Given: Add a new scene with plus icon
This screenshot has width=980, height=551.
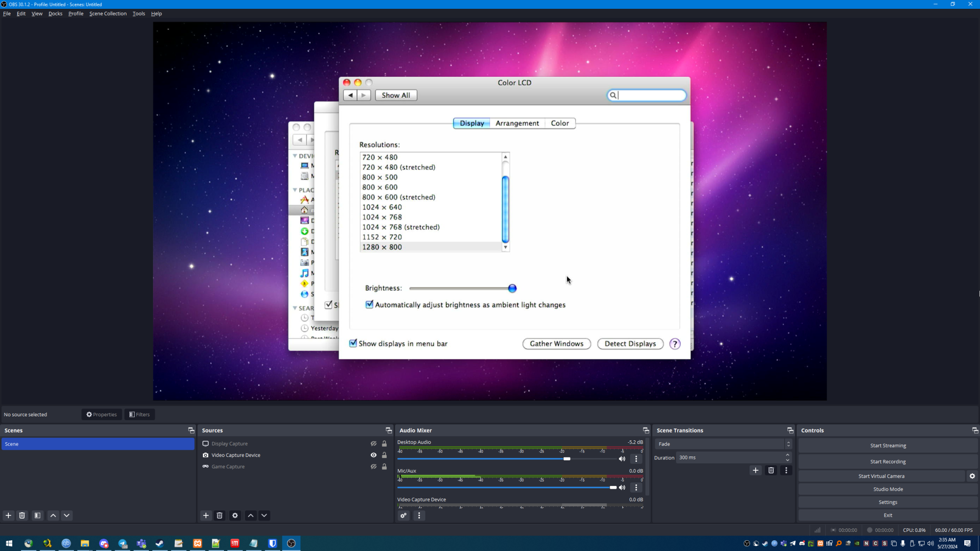Looking at the screenshot, I should pyautogui.click(x=8, y=515).
